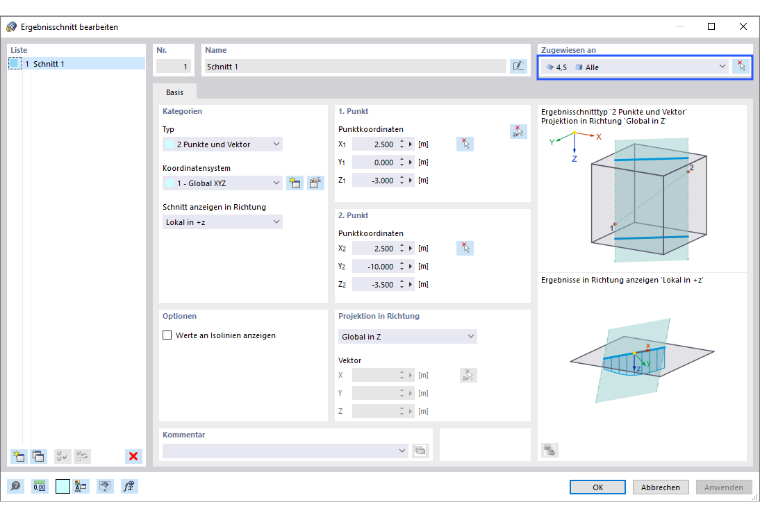Create new coordinate system icon

click(295, 183)
